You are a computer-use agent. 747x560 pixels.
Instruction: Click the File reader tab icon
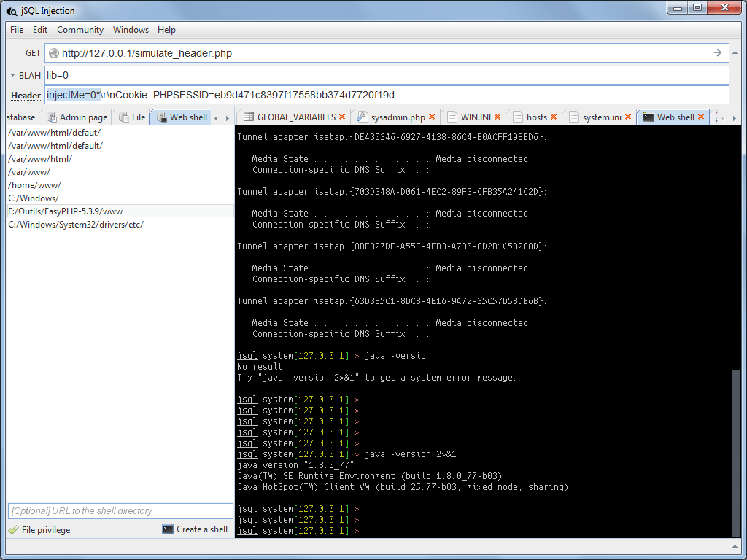pyautogui.click(x=125, y=117)
